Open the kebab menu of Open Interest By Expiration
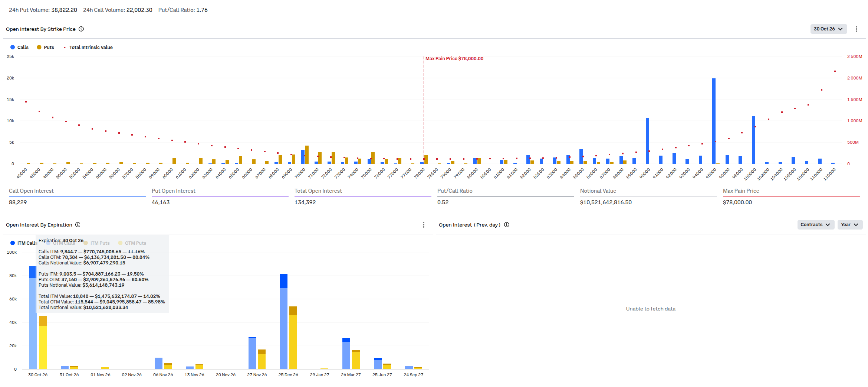Image resolution: width=868 pixels, height=387 pixels. point(424,225)
